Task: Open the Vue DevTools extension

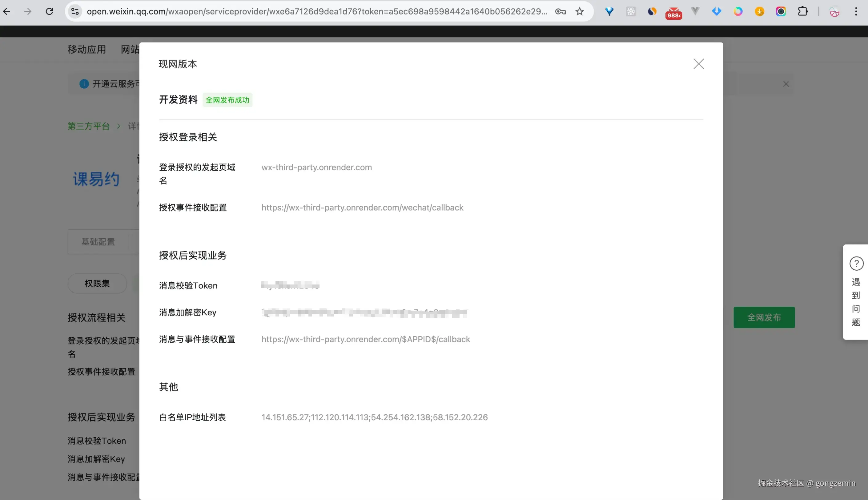Action: point(695,12)
